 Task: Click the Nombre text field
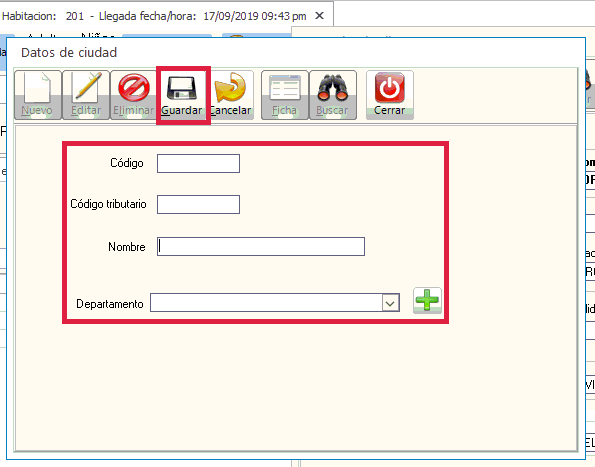tap(261, 247)
